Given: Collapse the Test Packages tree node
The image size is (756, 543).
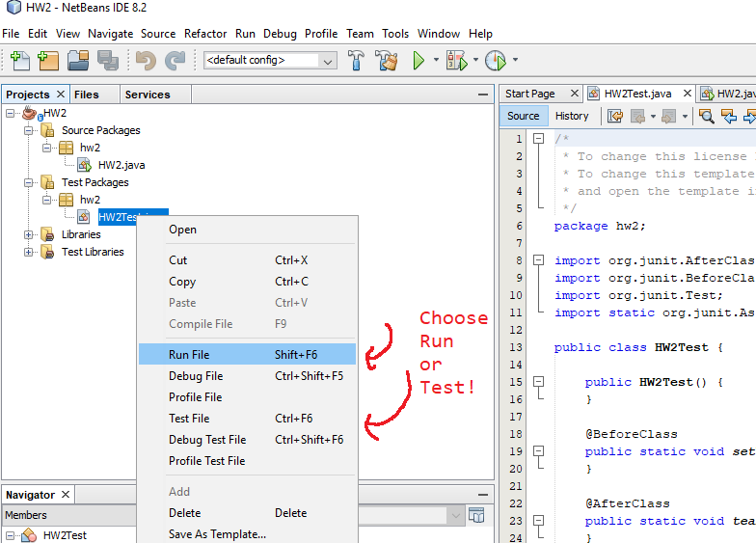Looking at the screenshot, I should (29, 183).
